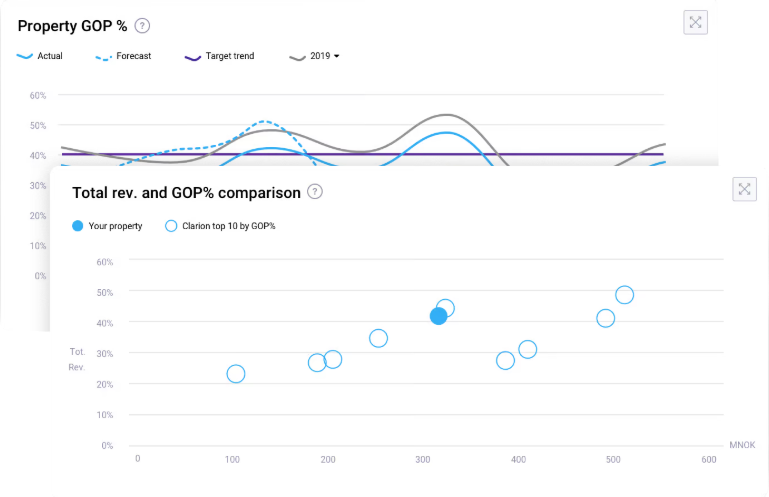Click the highest GOP% scatter point

[624, 295]
